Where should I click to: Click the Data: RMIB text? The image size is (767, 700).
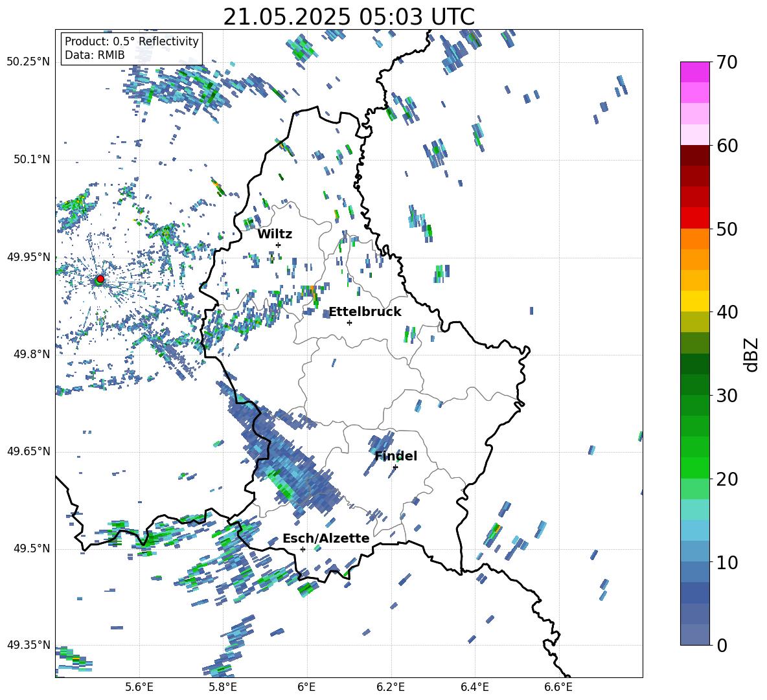[95, 55]
